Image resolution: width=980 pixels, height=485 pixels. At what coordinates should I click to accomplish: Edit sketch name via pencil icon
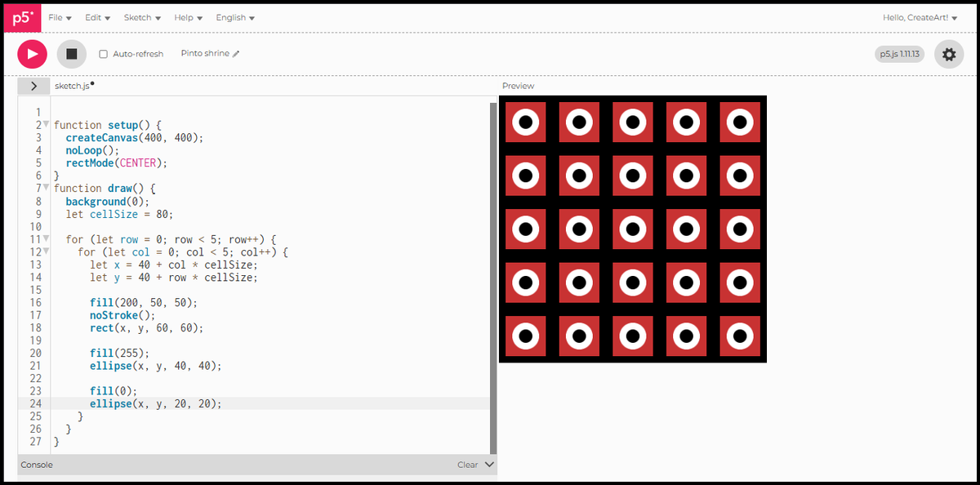pyautogui.click(x=236, y=54)
